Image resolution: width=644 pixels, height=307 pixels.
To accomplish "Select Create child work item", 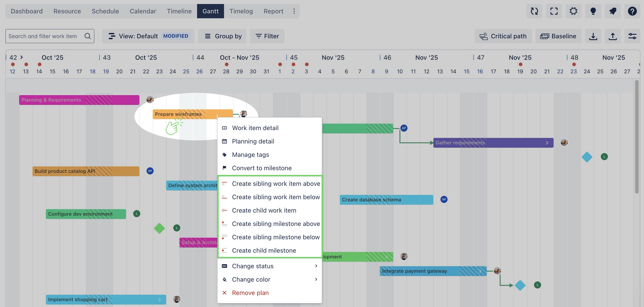I will (264, 210).
